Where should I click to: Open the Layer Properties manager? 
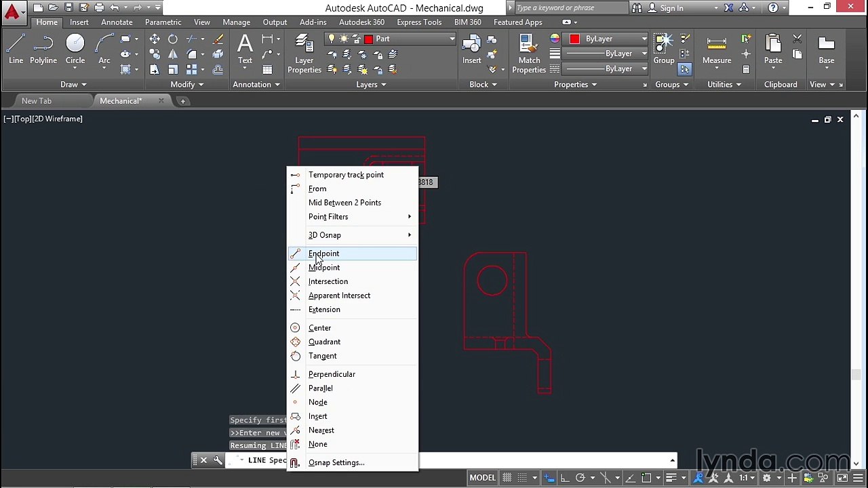click(304, 54)
